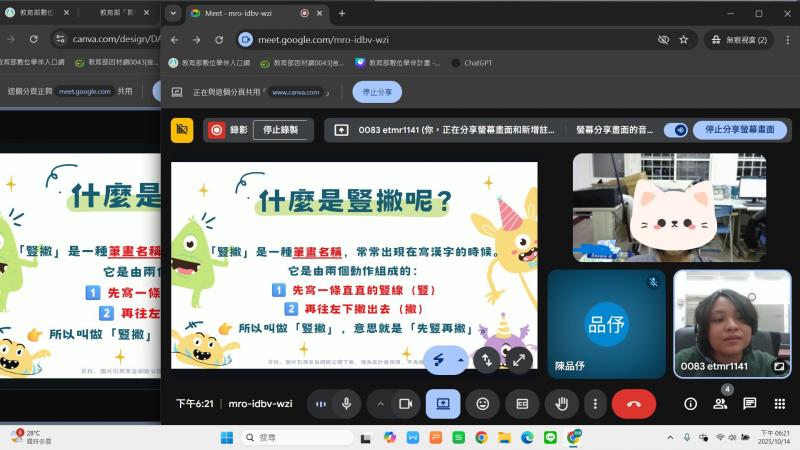Open ChatGPT bookmark
This screenshot has width=800, height=450.
472,63
